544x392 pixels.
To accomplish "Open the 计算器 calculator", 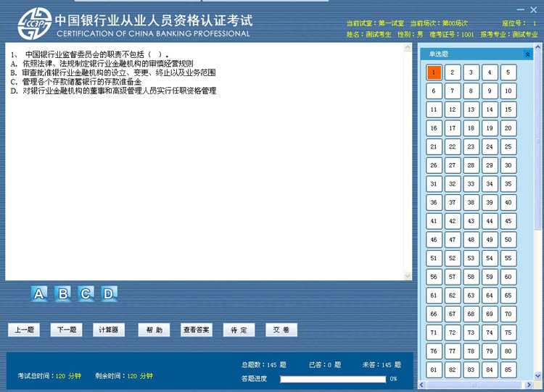I will 109,330.
